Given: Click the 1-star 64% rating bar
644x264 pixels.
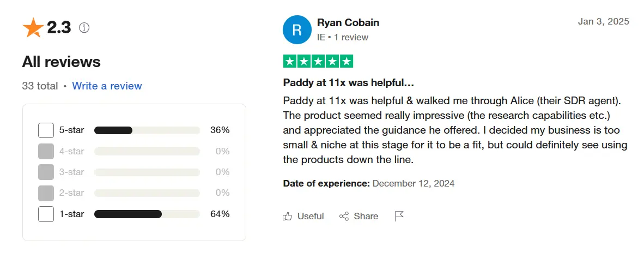Looking at the screenshot, I should coord(147,214).
